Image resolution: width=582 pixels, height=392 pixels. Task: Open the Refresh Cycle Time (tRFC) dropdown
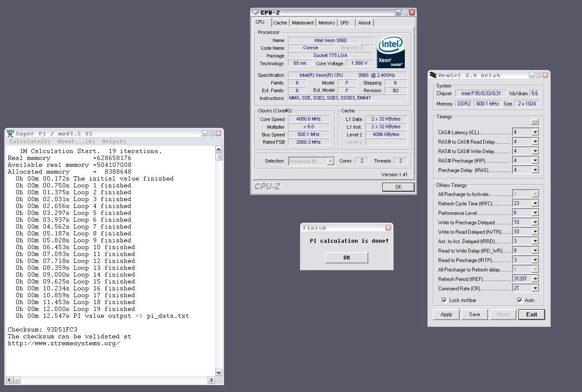(x=535, y=203)
